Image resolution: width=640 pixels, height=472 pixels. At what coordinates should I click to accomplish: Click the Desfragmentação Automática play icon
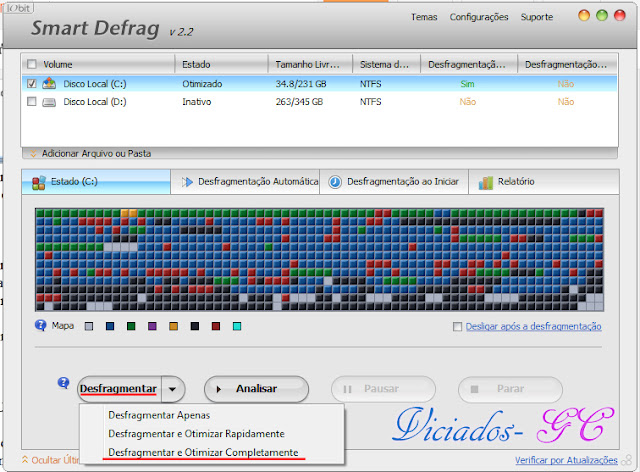187,182
